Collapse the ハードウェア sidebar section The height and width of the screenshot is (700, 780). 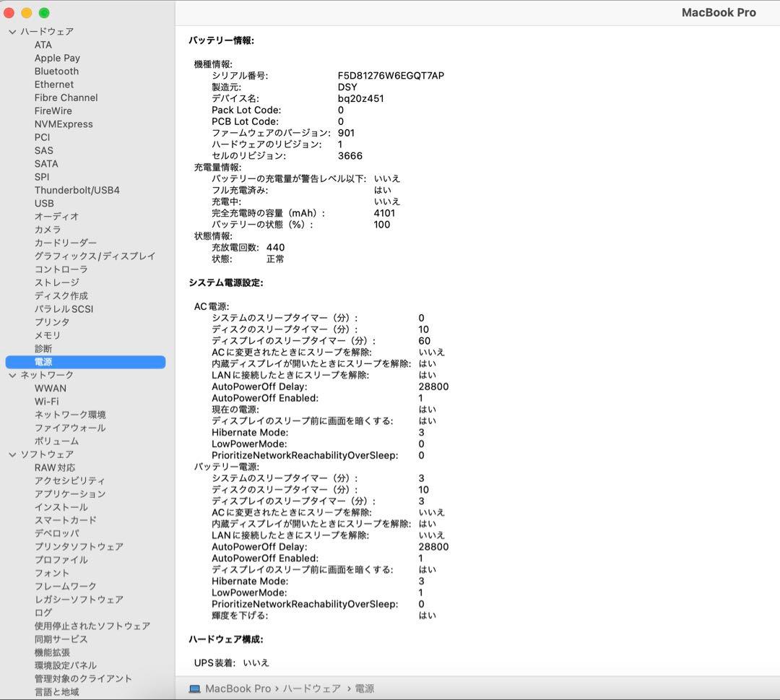point(12,31)
